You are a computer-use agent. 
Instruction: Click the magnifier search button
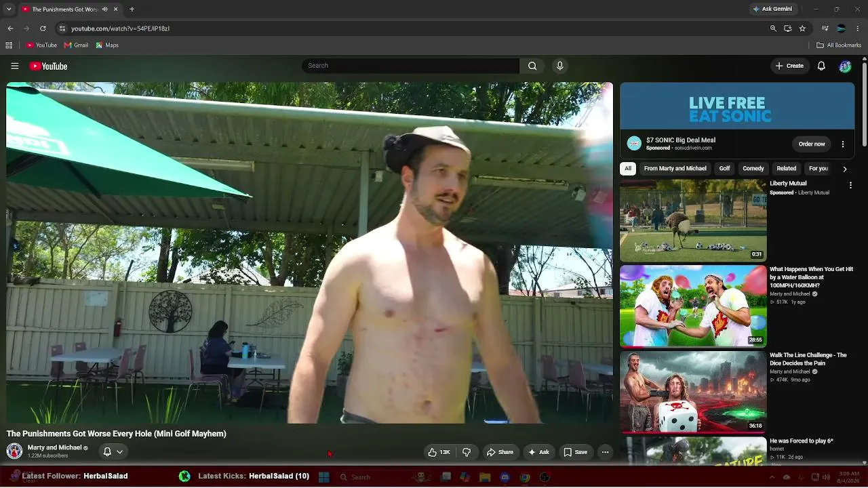pos(532,66)
